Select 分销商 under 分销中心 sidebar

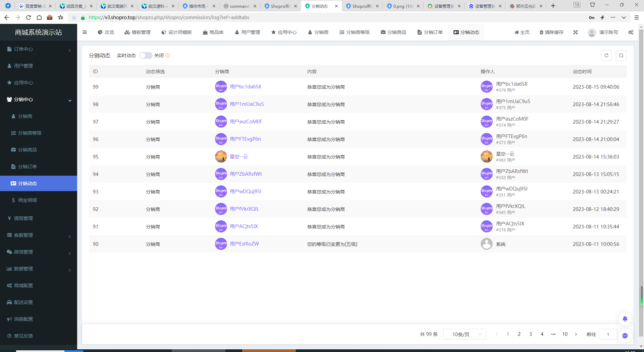point(39,116)
